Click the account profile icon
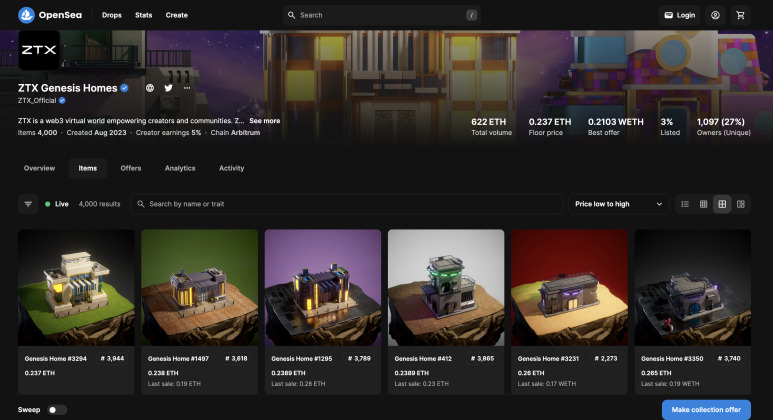773x420 pixels. [x=715, y=15]
